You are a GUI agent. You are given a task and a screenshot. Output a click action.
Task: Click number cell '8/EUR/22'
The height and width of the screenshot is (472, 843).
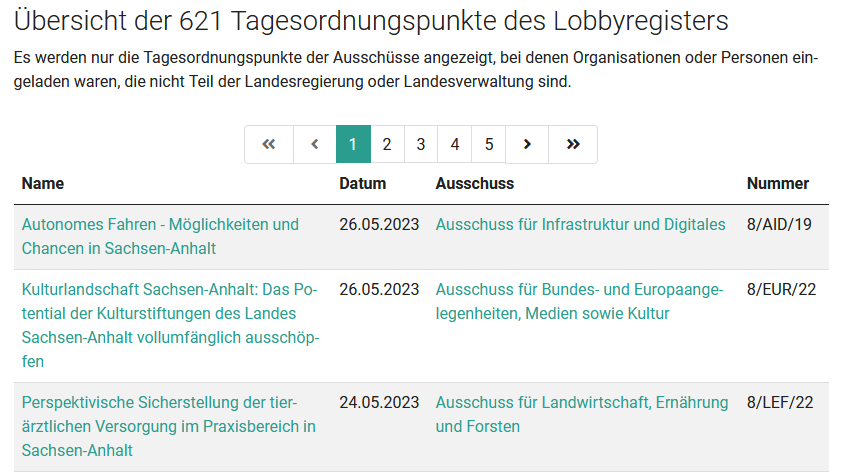(782, 290)
